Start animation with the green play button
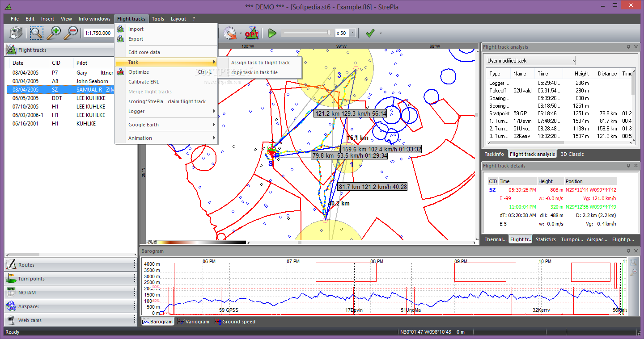 (x=272, y=33)
